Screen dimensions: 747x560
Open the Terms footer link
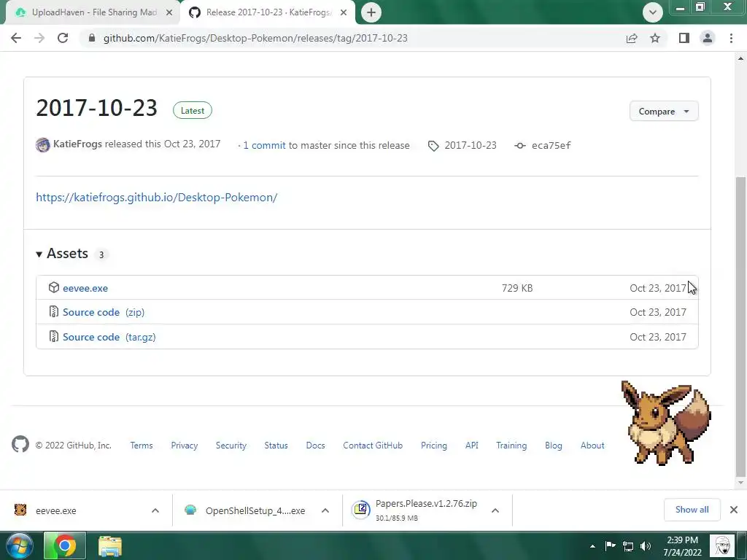(x=142, y=446)
